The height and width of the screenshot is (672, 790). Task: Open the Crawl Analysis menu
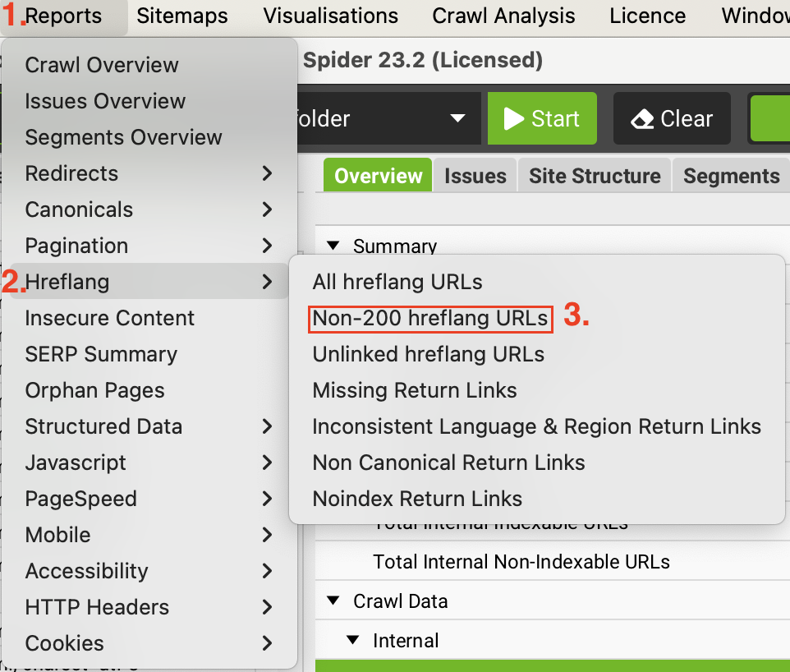[x=503, y=16]
